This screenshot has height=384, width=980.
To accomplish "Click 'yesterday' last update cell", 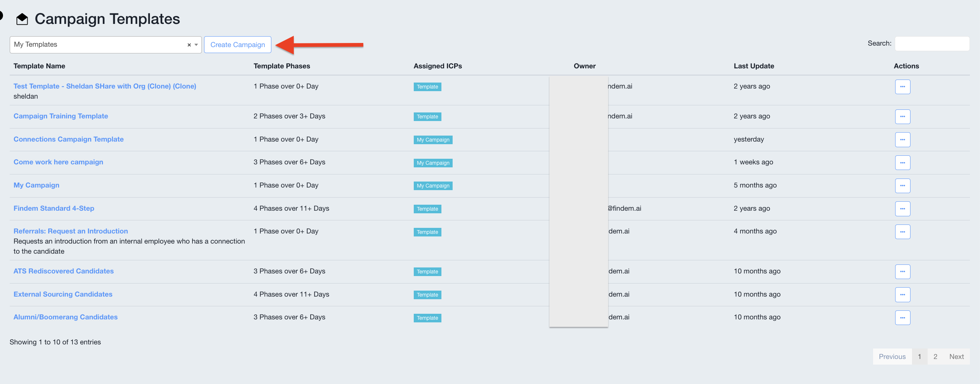I will coord(749,140).
